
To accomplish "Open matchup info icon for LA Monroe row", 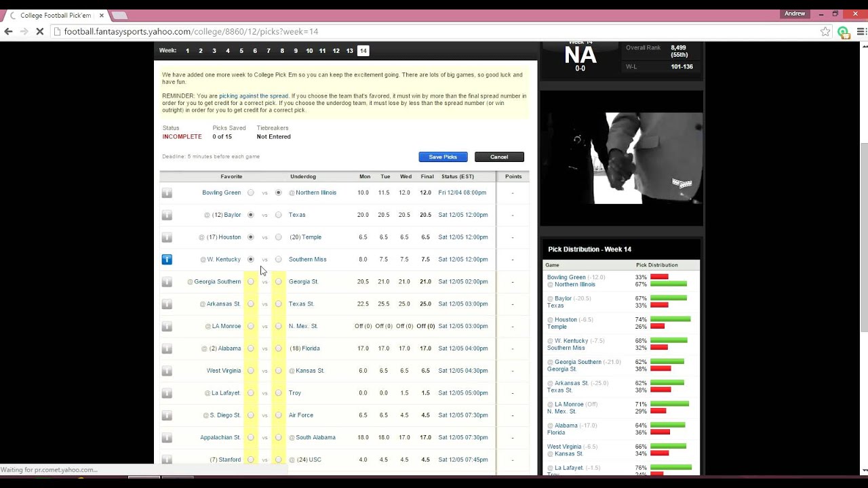I will point(167,326).
